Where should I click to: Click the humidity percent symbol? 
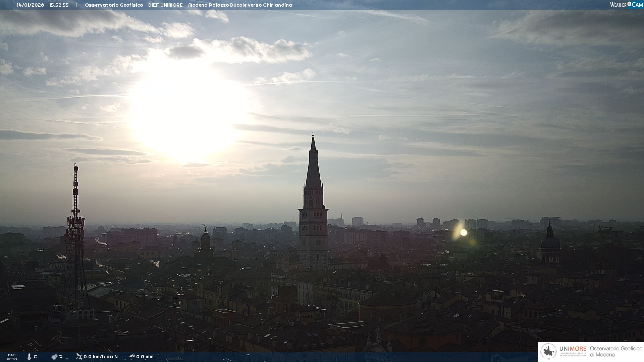point(61,357)
